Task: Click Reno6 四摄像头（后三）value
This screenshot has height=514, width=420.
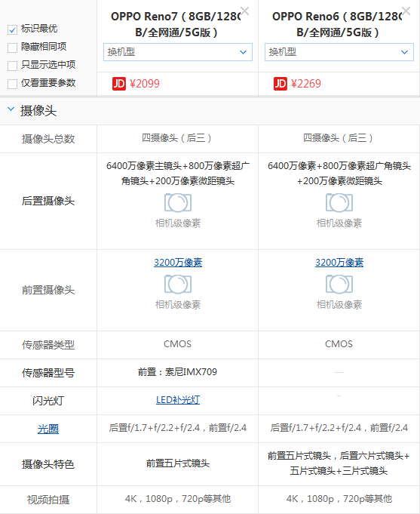Action: (x=338, y=137)
